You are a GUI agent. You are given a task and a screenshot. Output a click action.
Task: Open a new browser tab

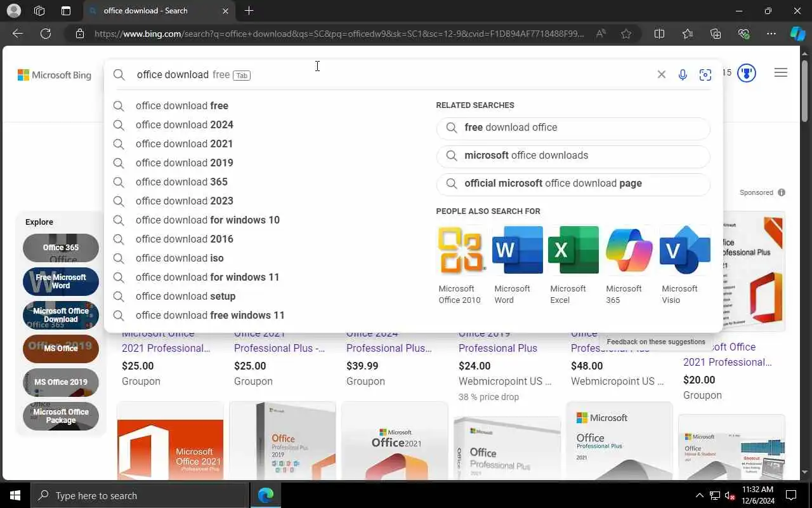(x=249, y=11)
